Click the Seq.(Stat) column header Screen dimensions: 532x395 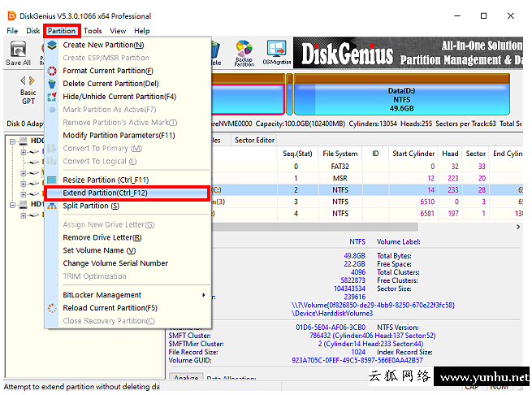(x=297, y=154)
